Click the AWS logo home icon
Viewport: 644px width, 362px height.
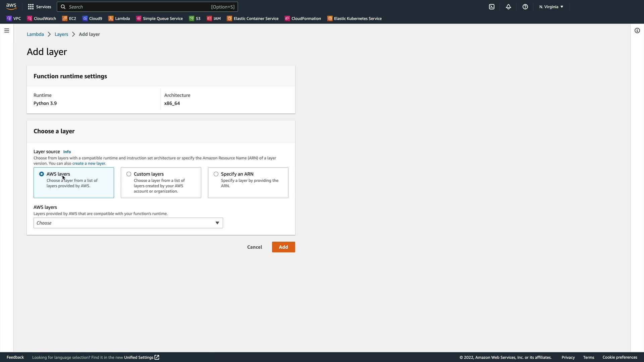tap(11, 7)
